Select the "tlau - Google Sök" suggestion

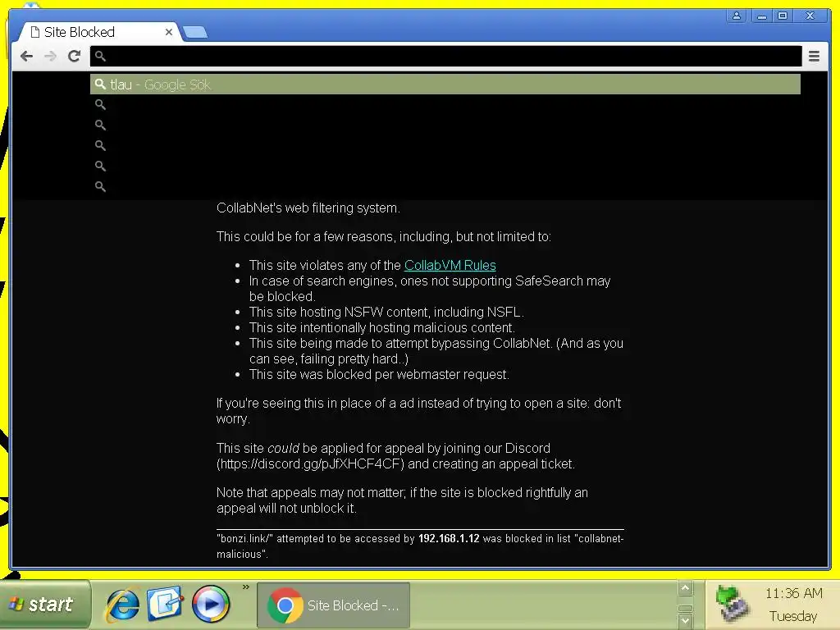click(x=445, y=84)
